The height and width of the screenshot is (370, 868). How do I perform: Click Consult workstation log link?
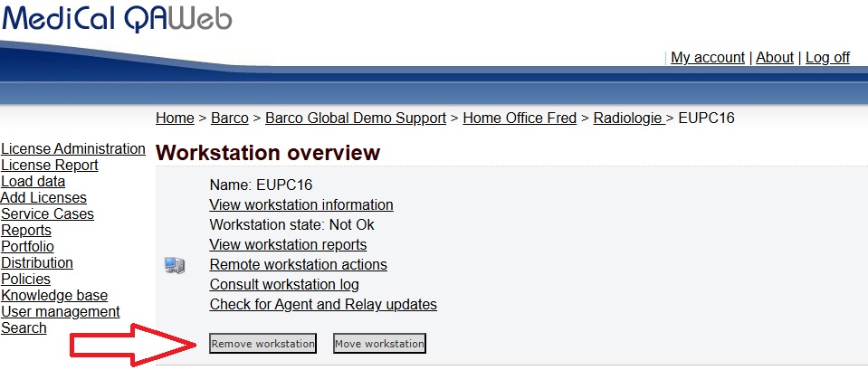(284, 284)
